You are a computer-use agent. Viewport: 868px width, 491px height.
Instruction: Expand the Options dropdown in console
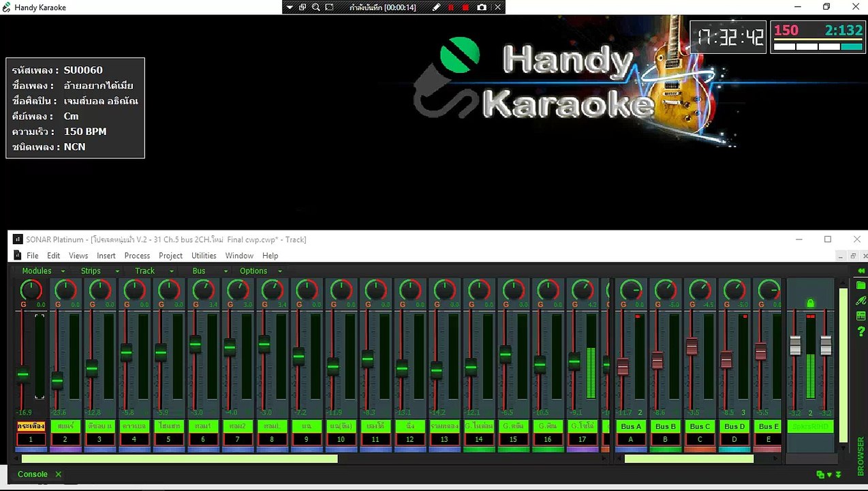tap(260, 271)
